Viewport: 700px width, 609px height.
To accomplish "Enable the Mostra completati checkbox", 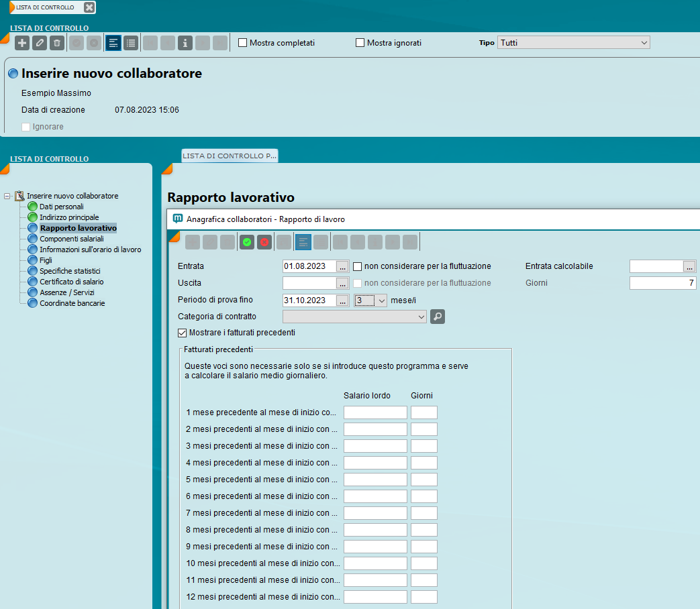I will [243, 43].
